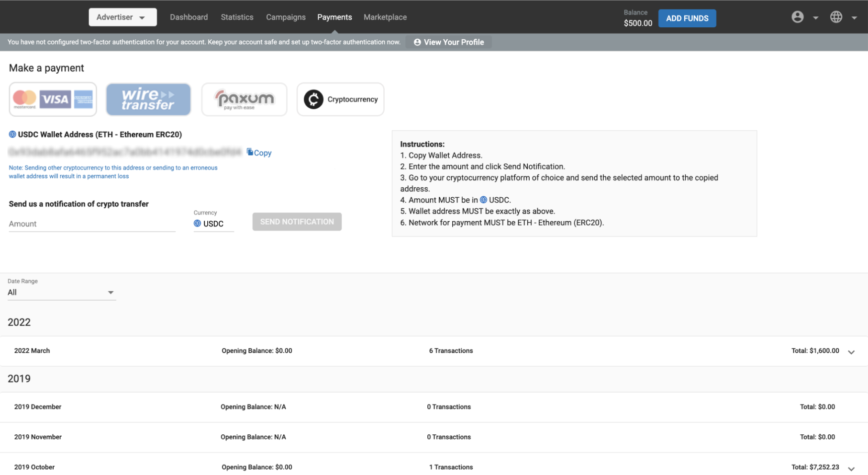868x475 pixels.
Task: Switch to the Campaigns tab
Action: 286,17
